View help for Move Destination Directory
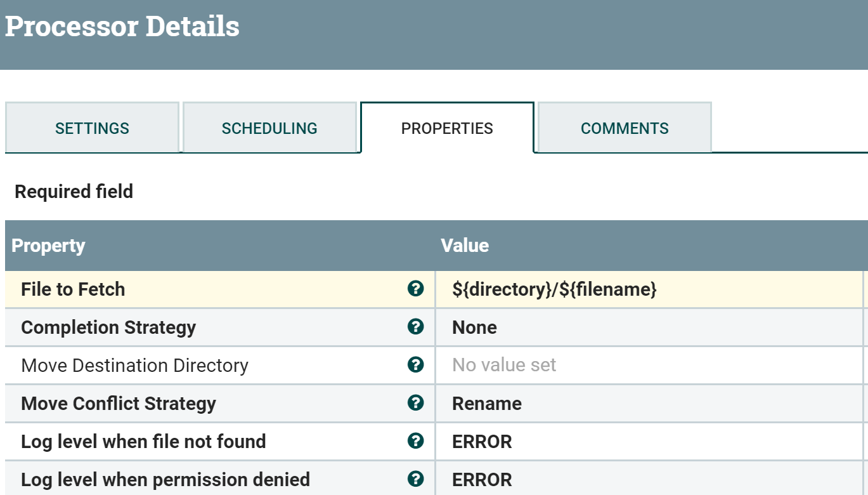Screen dimensions: 868x495 [x=415, y=365]
